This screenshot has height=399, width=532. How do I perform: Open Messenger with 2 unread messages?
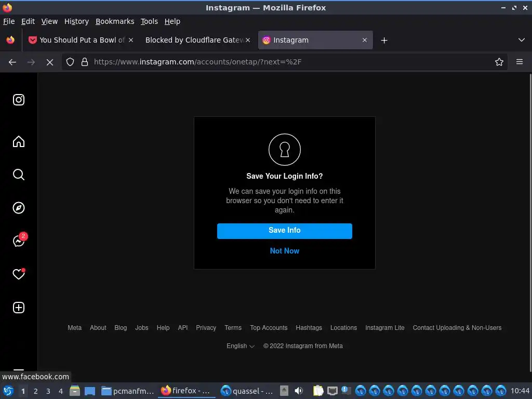click(x=19, y=240)
